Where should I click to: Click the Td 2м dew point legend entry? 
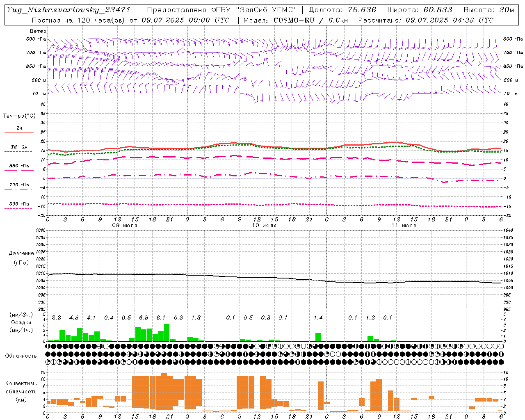tap(19, 147)
